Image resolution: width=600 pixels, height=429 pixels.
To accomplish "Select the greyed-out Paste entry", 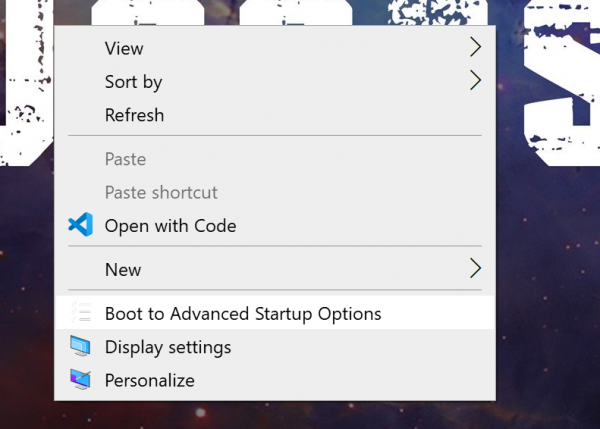I will coord(125,159).
